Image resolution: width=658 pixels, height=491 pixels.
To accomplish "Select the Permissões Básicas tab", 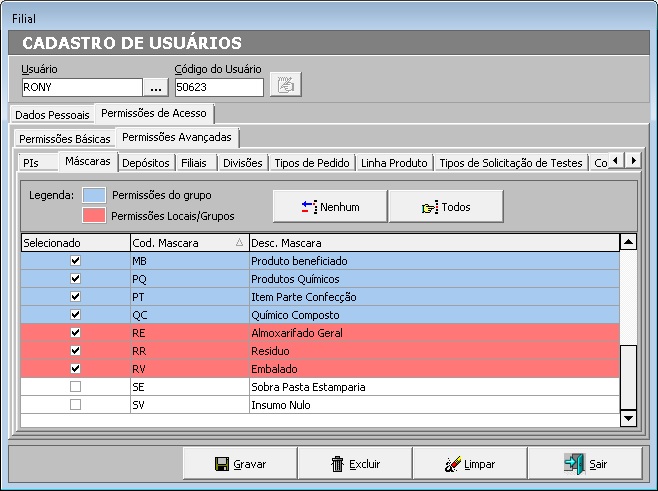I will [x=65, y=139].
